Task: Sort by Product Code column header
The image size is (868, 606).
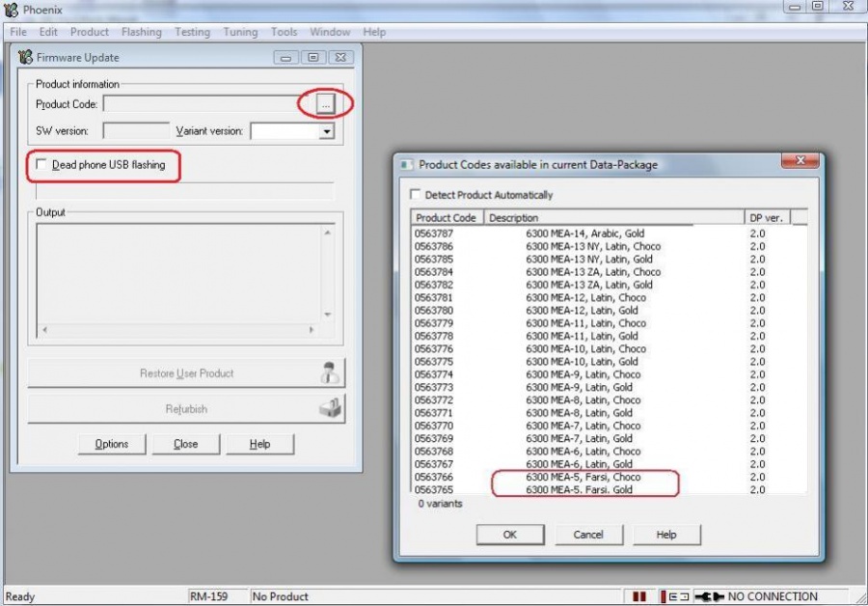Action: point(448,218)
